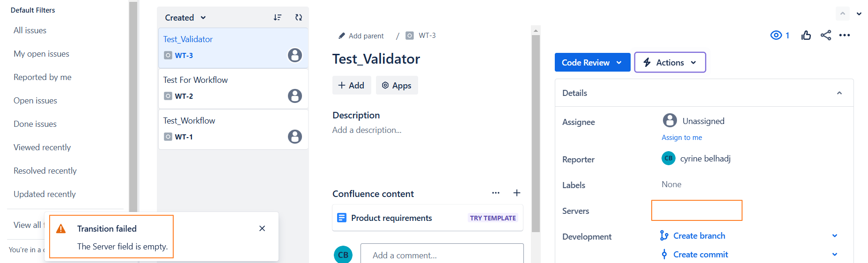The image size is (868, 263).
Task: Open Confluence content ellipsis options
Action: (x=496, y=193)
